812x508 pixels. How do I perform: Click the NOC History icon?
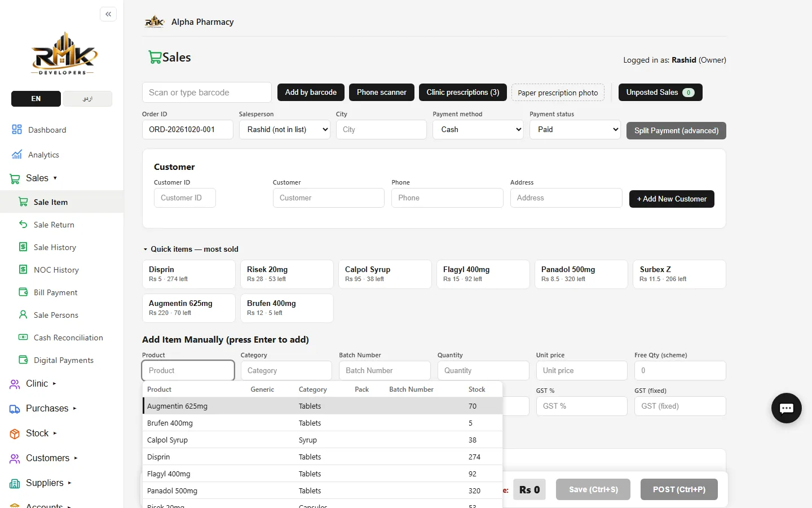23,269
